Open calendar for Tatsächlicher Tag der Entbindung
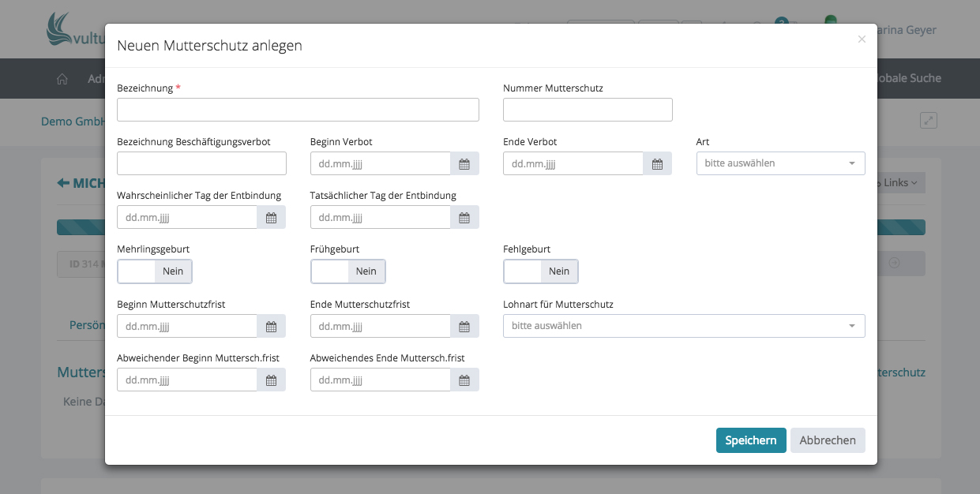Viewport: 980px width, 494px height. [x=464, y=218]
